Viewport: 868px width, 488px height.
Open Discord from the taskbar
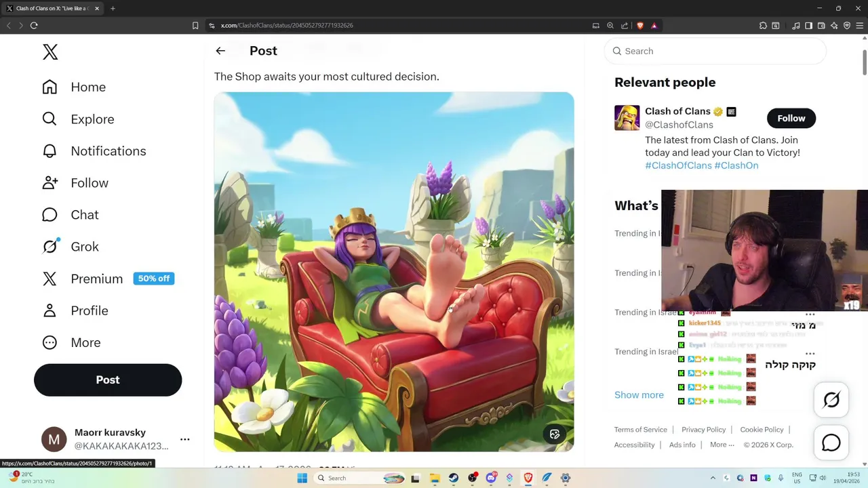pos(491,478)
